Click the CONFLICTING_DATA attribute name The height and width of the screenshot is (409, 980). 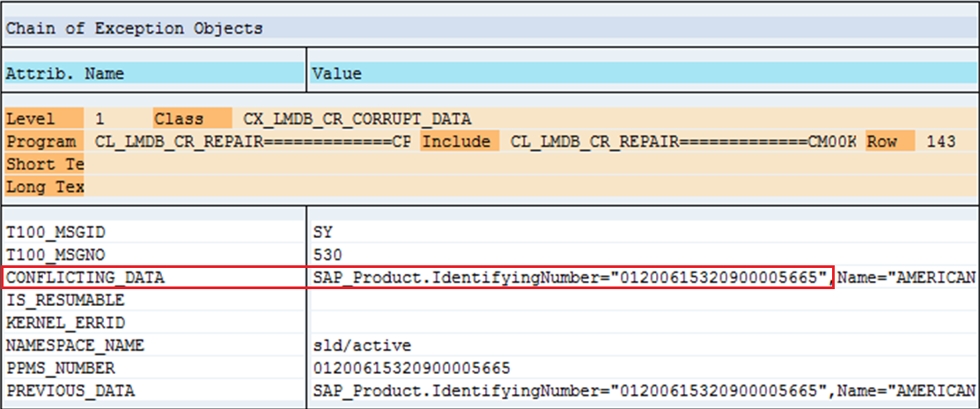pyautogui.click(x=85, y=278)
